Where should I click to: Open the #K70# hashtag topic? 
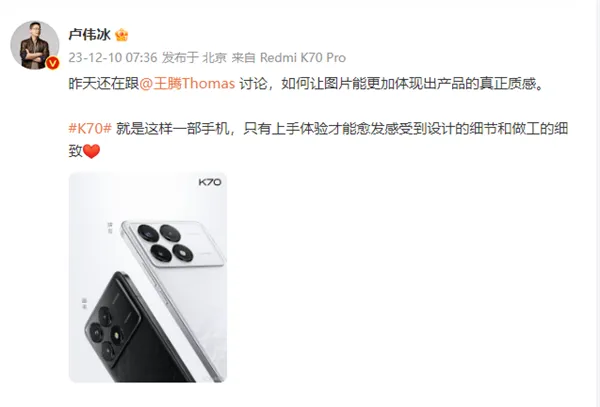[90, 129]
